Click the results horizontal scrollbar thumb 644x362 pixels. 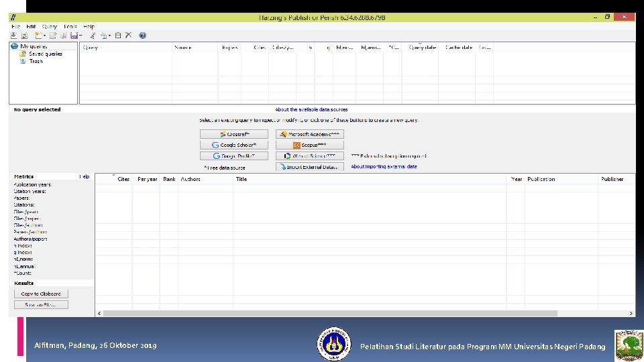coord(330,314)
